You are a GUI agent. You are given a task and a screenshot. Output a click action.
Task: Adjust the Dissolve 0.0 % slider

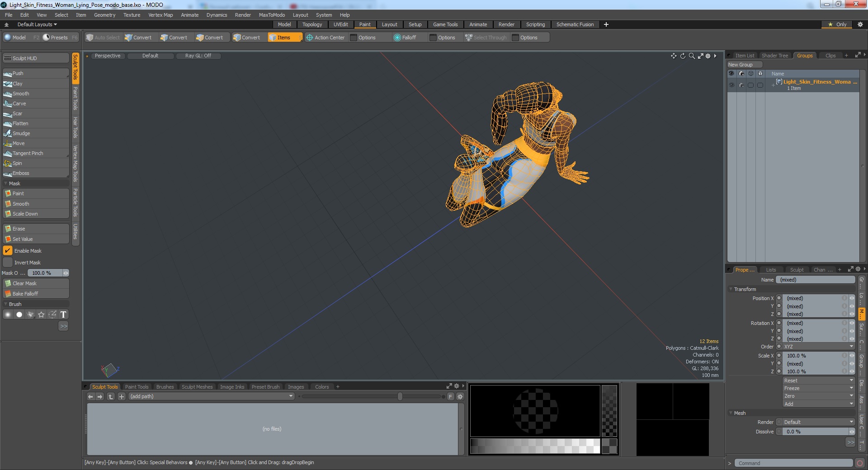coord(818,432)
